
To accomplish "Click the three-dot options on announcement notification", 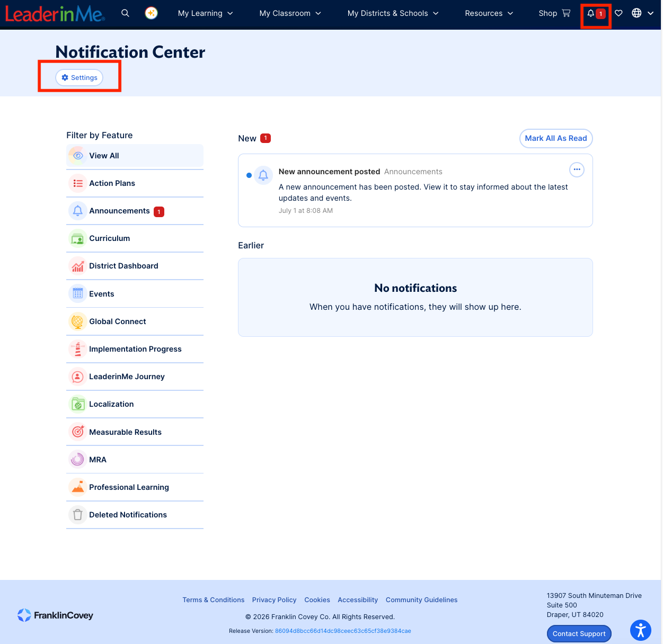I will 577,169.
